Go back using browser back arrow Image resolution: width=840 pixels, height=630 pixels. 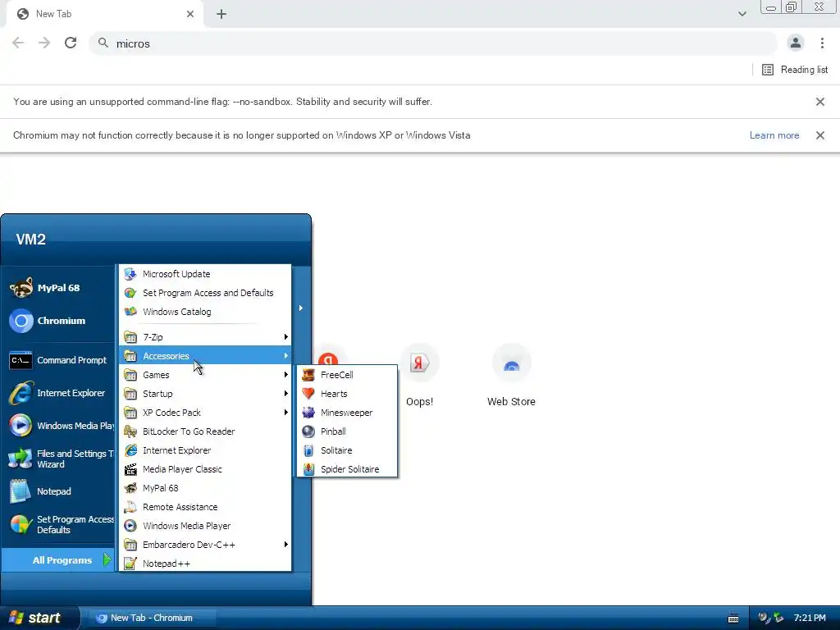click(18, 43)
